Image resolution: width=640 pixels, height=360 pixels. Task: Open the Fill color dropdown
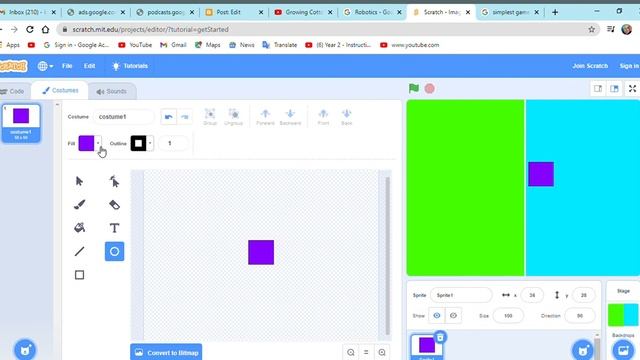click(x=98, y=143)
